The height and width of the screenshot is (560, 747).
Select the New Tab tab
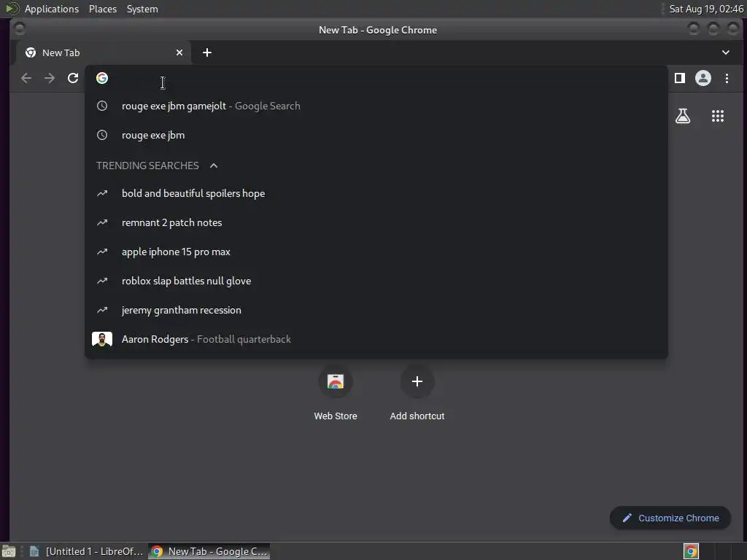coord(104,52)
